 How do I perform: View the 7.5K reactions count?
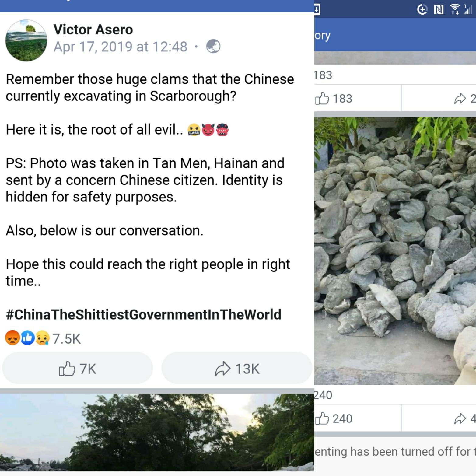point(66,339)
